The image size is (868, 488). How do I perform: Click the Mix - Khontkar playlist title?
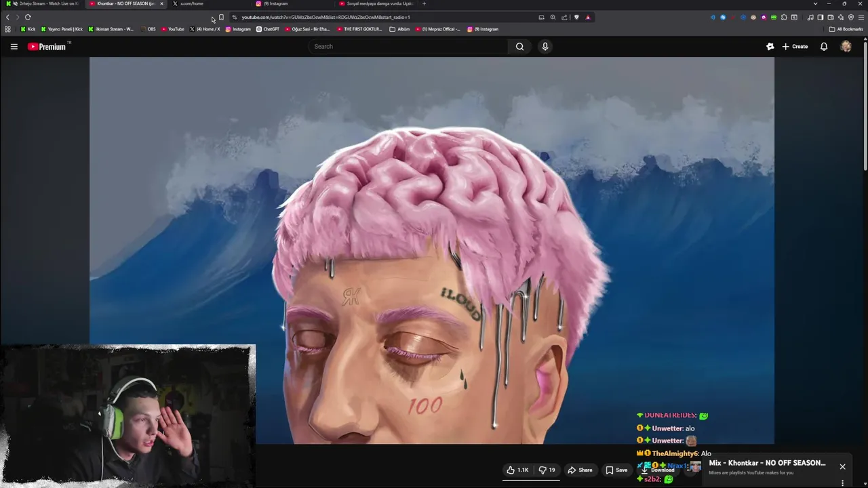(767, 463)
